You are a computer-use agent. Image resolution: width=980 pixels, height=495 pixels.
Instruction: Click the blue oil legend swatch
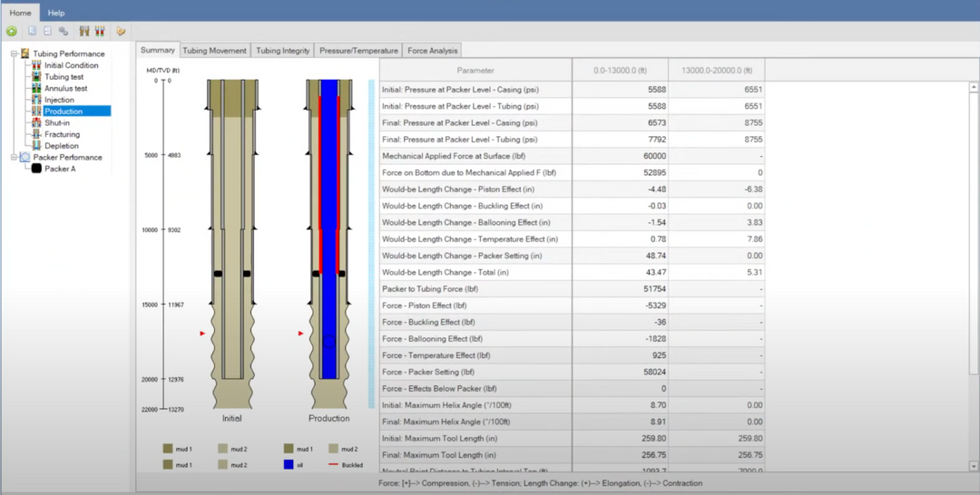[x=289, y=465]
